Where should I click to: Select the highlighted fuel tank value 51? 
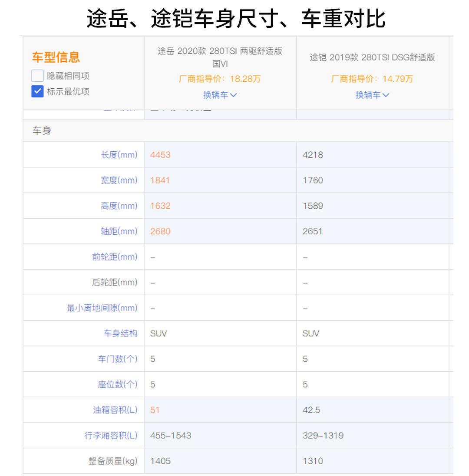click(155, 410)
